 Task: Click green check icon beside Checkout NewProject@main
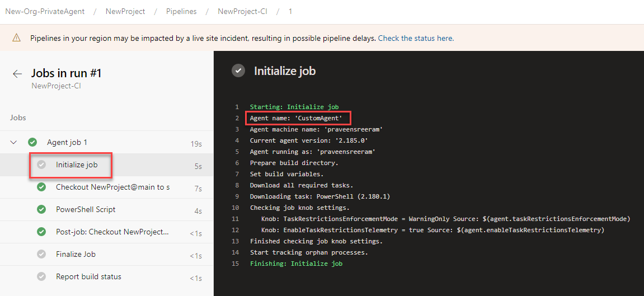click(x=41, y=187)
